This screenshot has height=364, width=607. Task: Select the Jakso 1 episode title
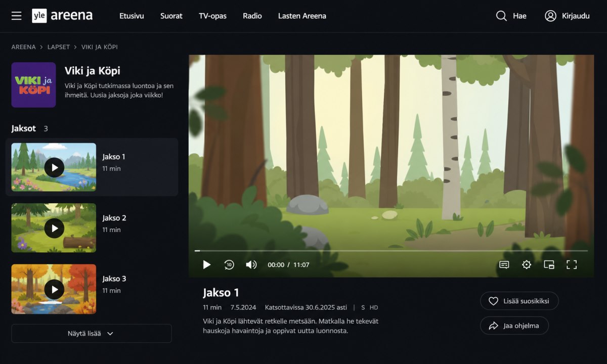(x=114, y=157)
